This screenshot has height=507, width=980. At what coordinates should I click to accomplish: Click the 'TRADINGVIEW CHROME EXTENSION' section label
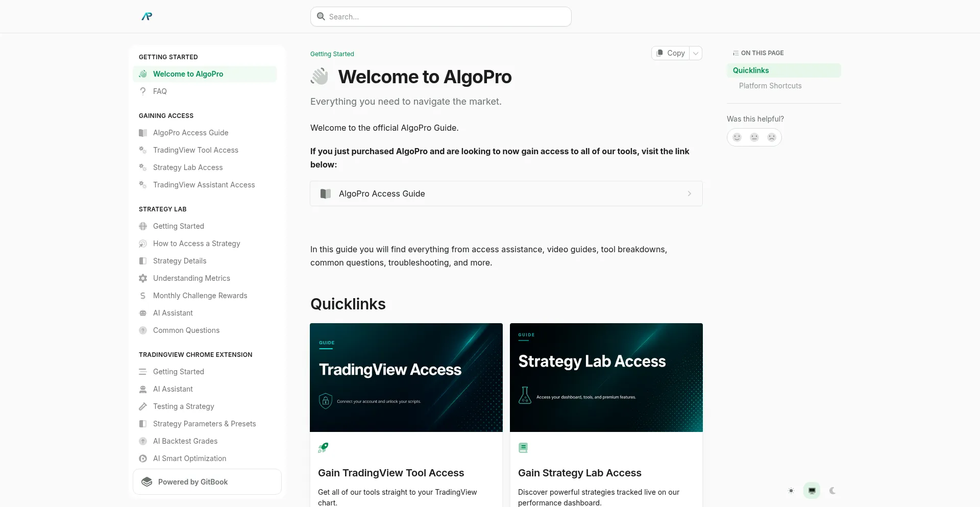pos(195,355)
